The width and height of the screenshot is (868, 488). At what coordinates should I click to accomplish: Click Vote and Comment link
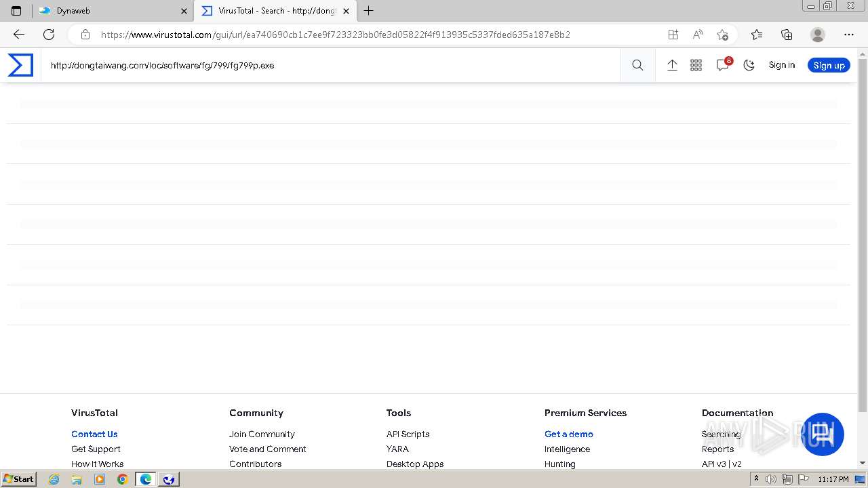coord(267,449)
